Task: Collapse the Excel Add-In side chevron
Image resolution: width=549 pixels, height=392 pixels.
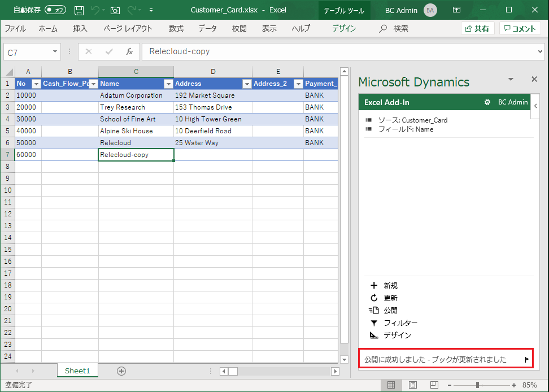Action: pos(535,106)
